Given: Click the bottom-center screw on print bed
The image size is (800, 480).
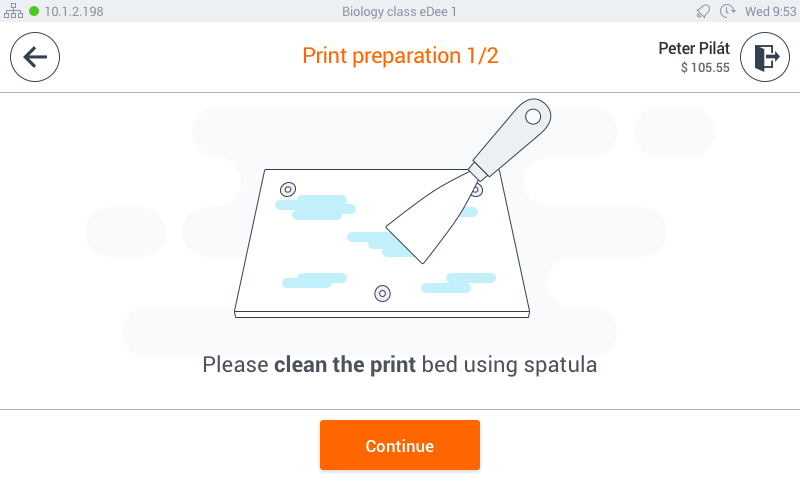Looking at the screenshot, I should [382, 293].
